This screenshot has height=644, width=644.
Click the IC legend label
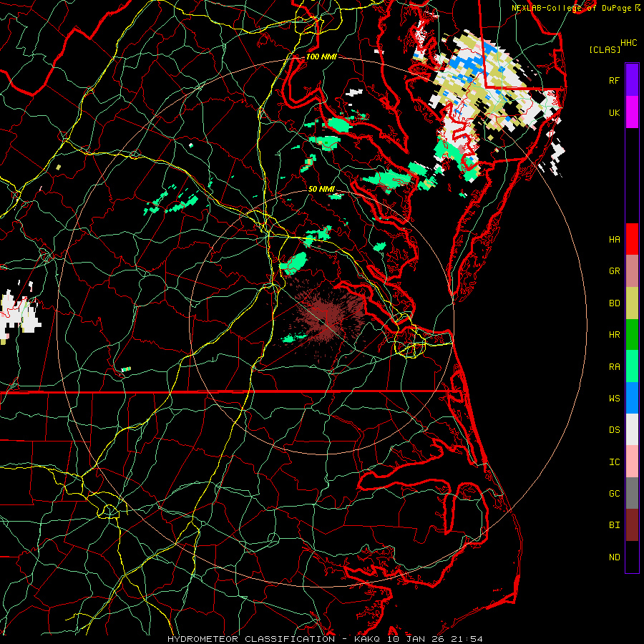tap(614, 462)
